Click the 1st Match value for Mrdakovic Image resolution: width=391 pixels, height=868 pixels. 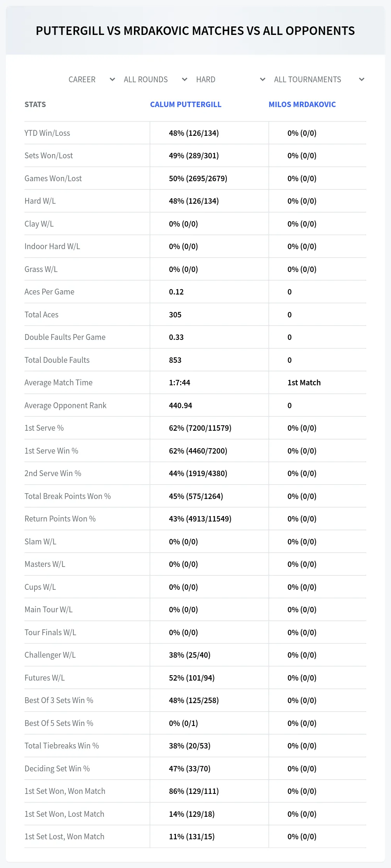[x=304, y=383]
